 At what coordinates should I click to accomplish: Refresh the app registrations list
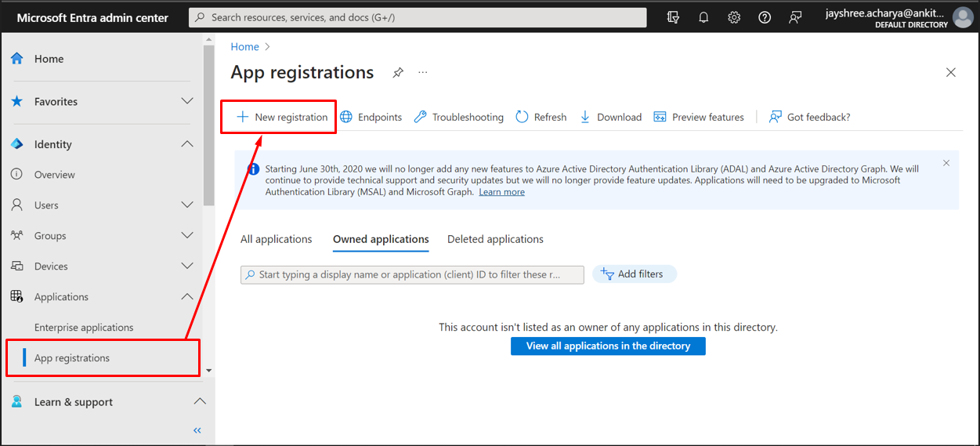coord(541,117)
